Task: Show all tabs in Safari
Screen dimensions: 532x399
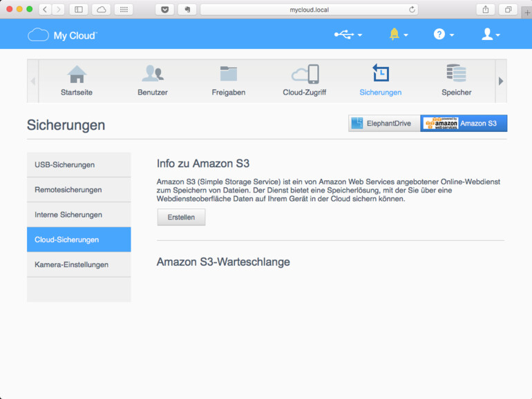Action: 508,10
